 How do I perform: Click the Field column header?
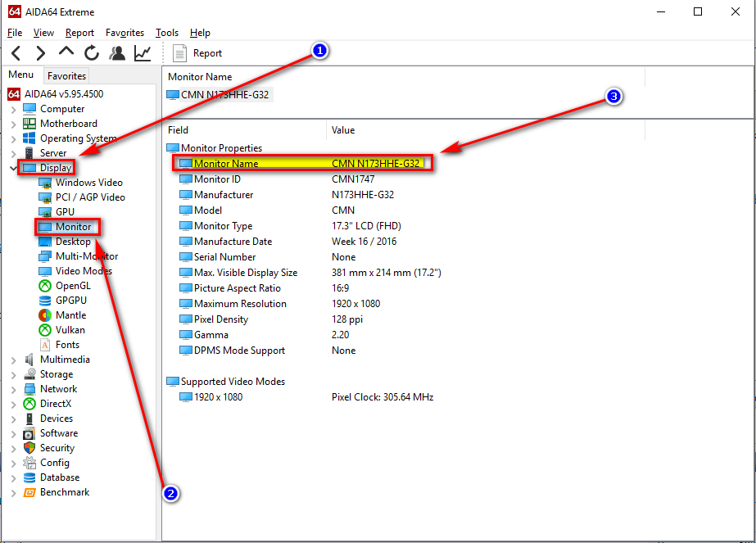coord(245,130)
